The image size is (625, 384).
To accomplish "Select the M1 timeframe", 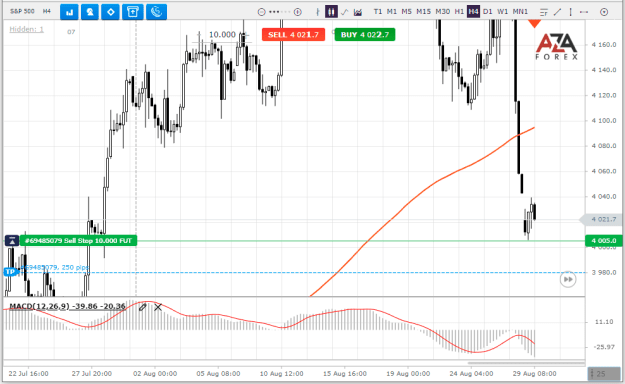I will coord(392,12).
